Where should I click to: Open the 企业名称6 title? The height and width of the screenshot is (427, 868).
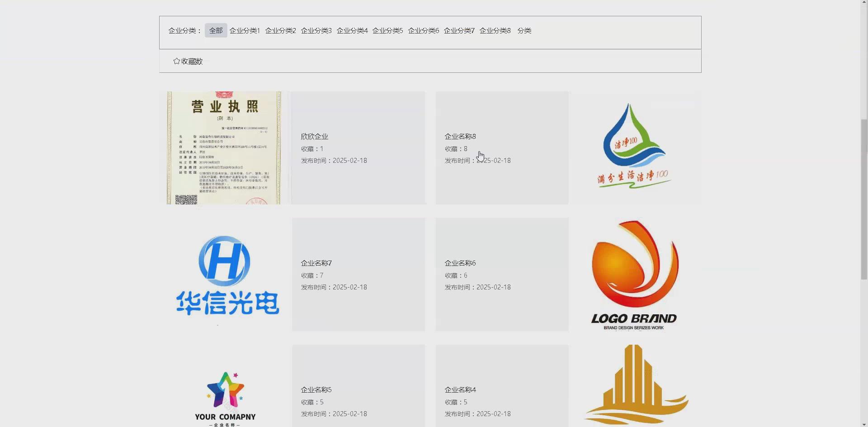(460, 263)
